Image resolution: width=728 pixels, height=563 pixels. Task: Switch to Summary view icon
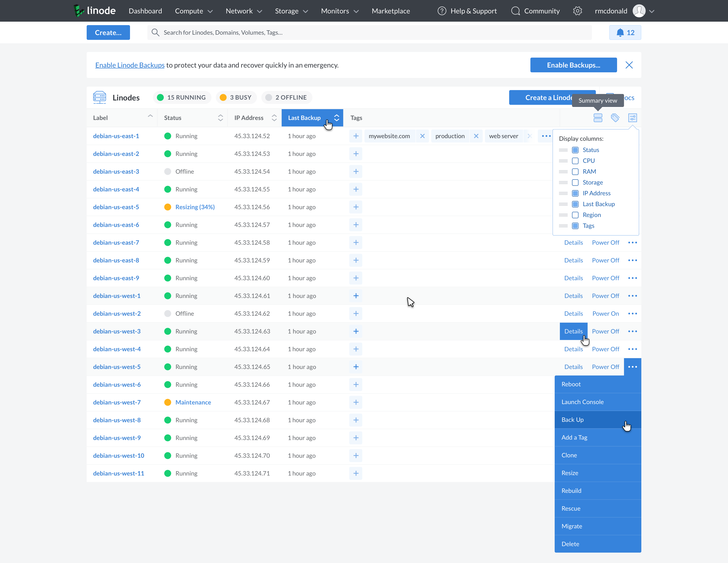pos(598,118)
